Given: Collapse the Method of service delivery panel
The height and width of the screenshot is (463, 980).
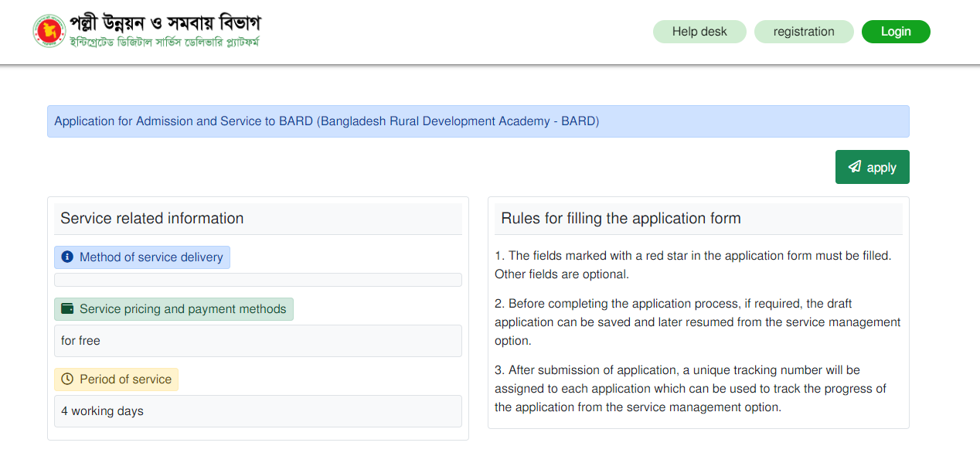Looking at the screenshot, I should [x=142, y=257].
